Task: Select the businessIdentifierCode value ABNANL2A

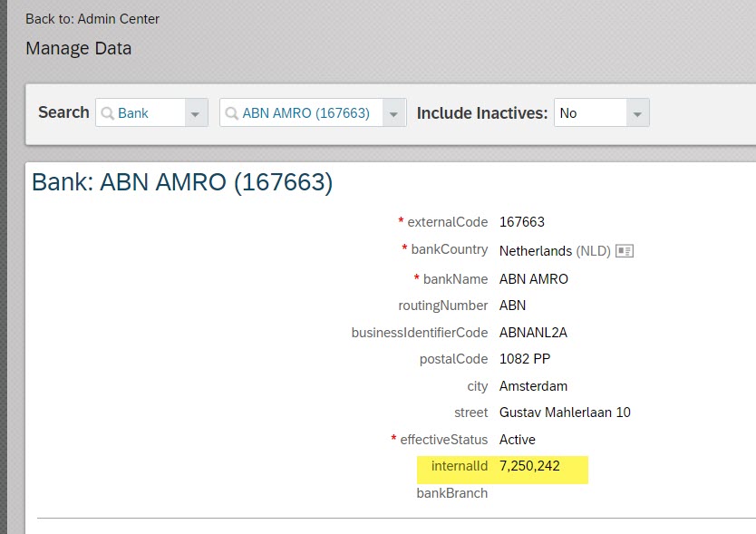Action: pos(533,333)
